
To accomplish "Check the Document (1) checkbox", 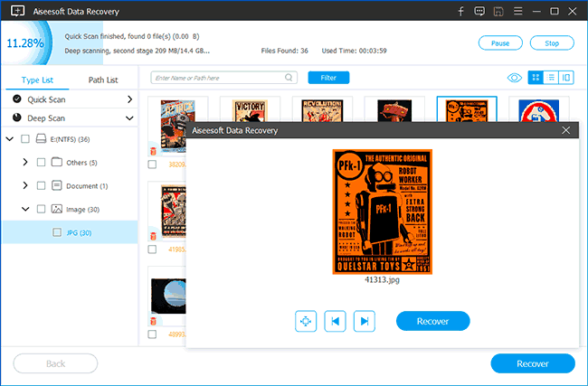I will (41, 185).
